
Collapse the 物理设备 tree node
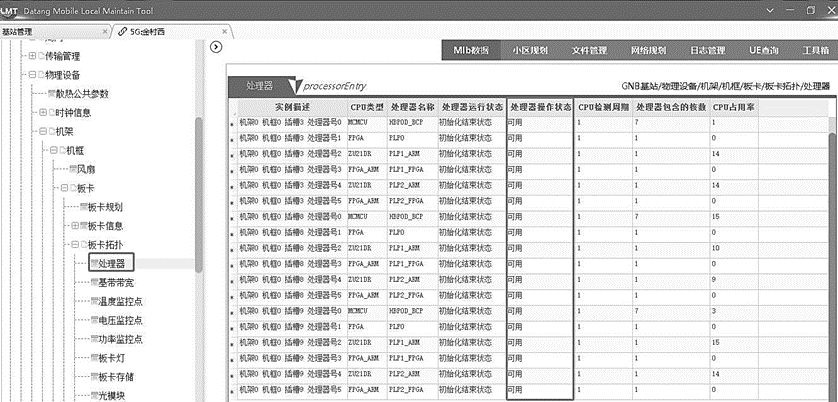point(32,75)
